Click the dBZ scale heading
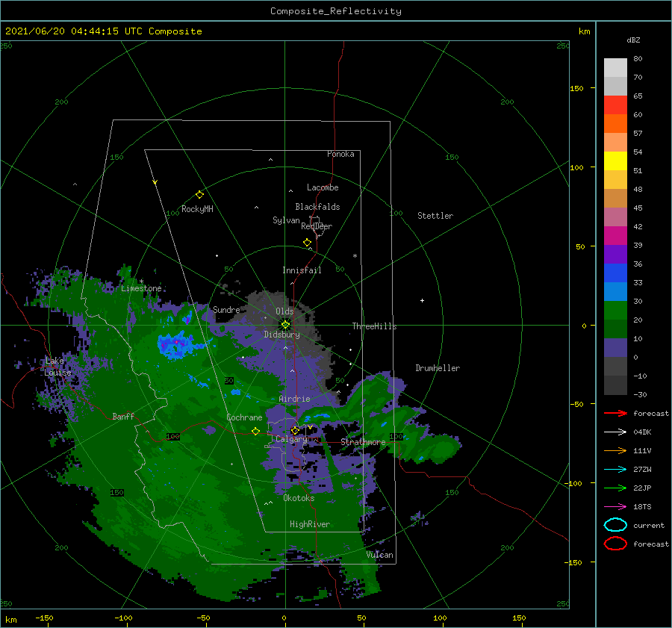The image size is (672, 628). (x=633, y=40)
